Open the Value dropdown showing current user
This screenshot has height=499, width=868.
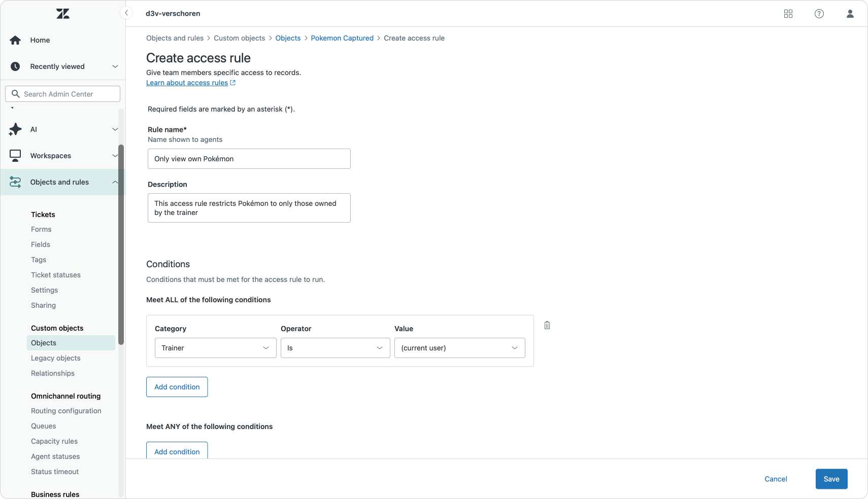[x=459, y=348]
